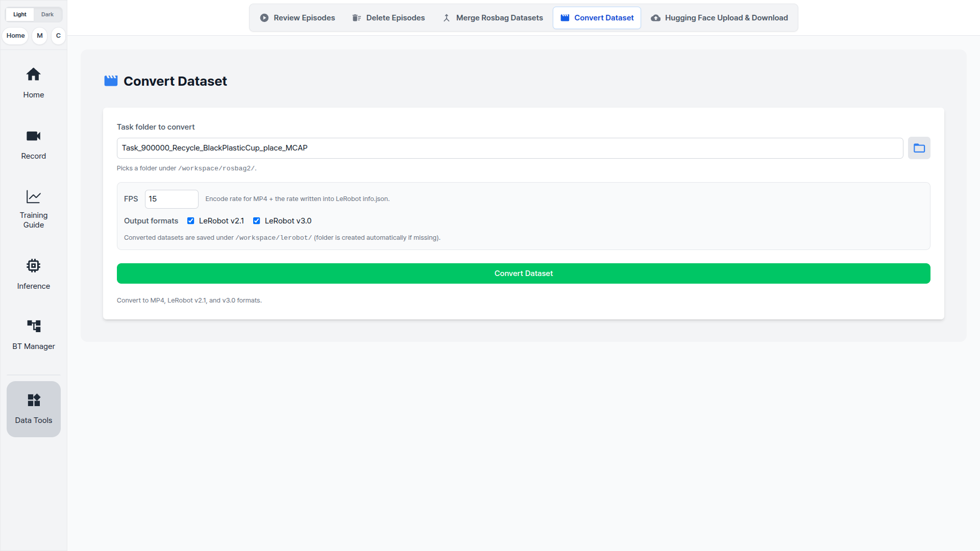Switch to Light theme
This screenshot has height=551, width=980.
click(x=20, y=14)
